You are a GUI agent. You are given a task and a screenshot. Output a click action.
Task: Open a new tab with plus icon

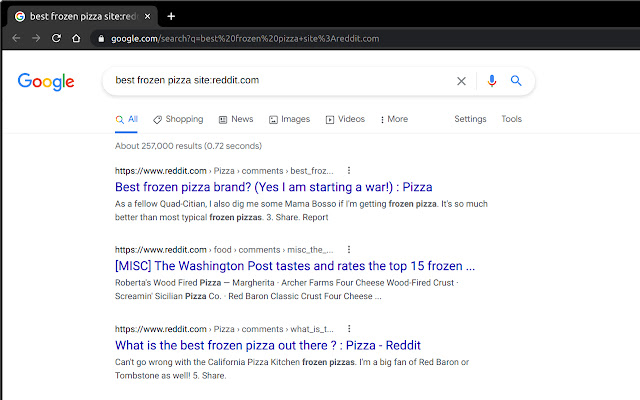(171, 16)
